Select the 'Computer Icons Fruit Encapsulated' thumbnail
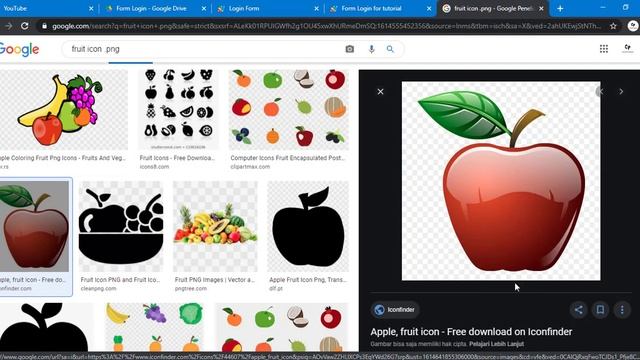Viewport: 640px width, 360px height. coord(289,110)
